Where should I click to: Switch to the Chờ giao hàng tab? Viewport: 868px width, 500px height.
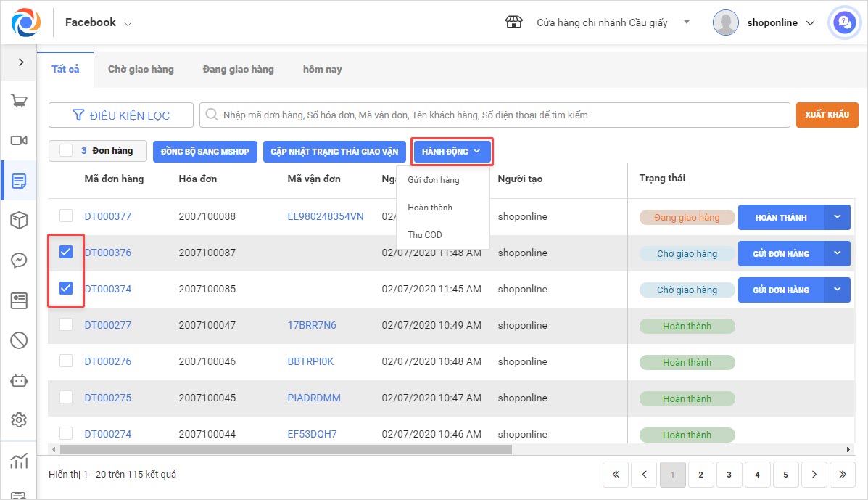coord(141,69)
